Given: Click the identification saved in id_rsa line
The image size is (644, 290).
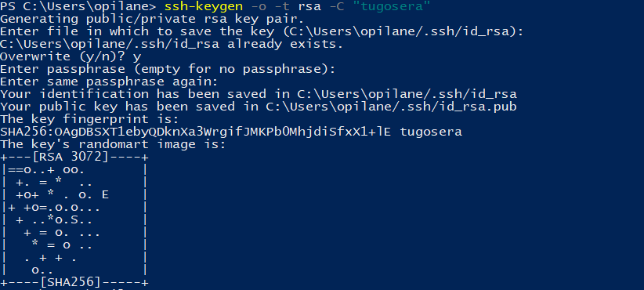Looking at the screenshot, I should tap(259, 95).
